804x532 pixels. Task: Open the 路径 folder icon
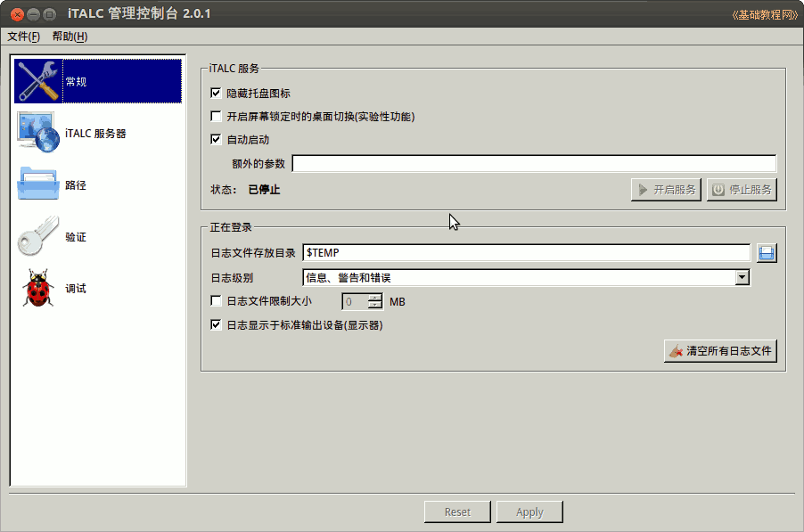pyautogui.click(x=38, y=184)
